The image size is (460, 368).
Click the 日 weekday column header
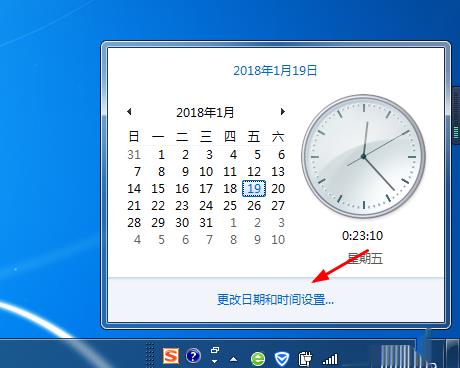(x=134, y=137)
